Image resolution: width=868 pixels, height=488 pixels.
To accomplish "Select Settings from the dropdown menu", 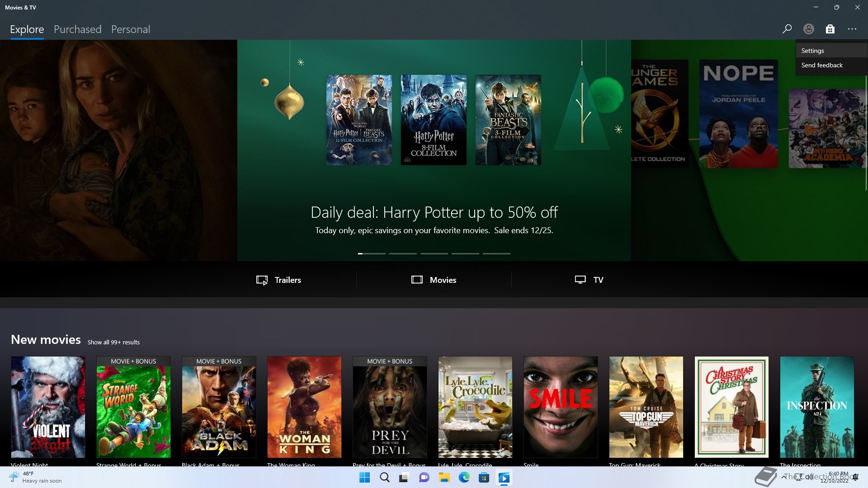I will point(832,51).
